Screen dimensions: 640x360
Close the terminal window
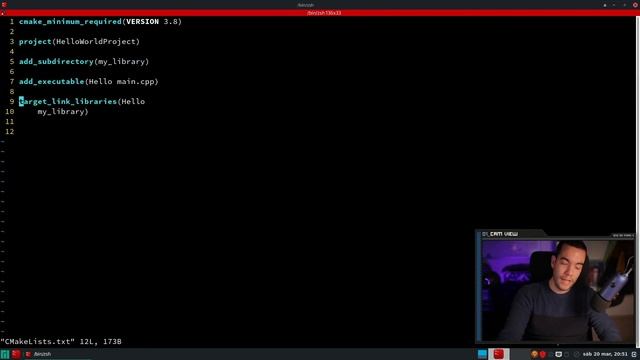click(x=635, y=5)
